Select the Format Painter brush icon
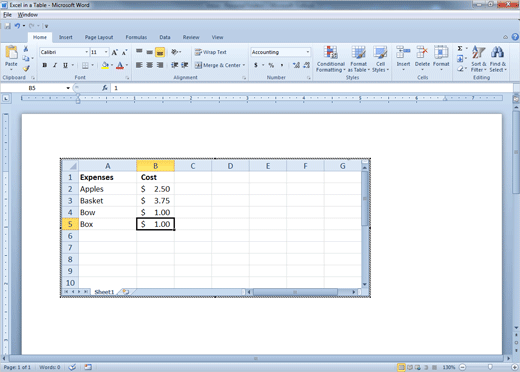Image resolution: width=520 pixels, height=372 pixels. (x=26, y=68)
